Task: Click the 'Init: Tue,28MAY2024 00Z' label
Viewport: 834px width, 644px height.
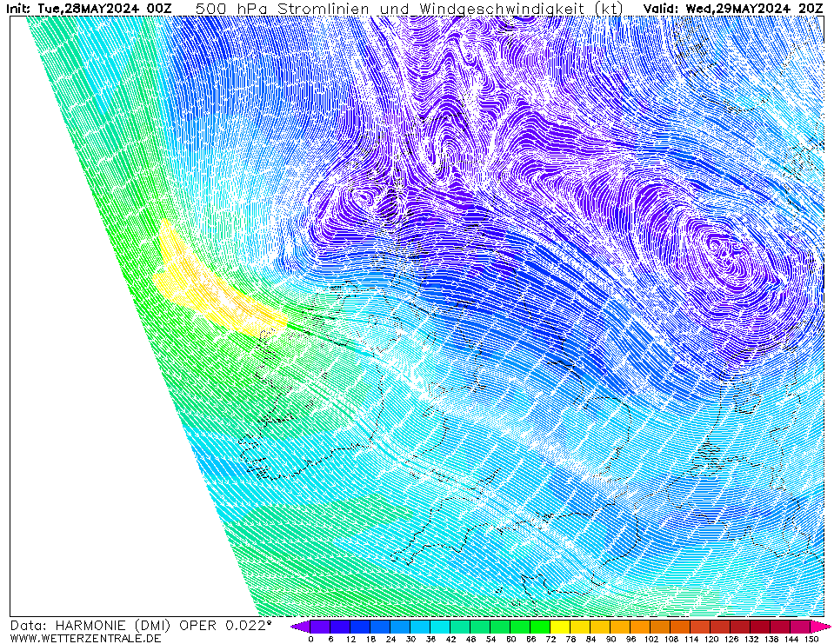Action: [x=89, y=9]
